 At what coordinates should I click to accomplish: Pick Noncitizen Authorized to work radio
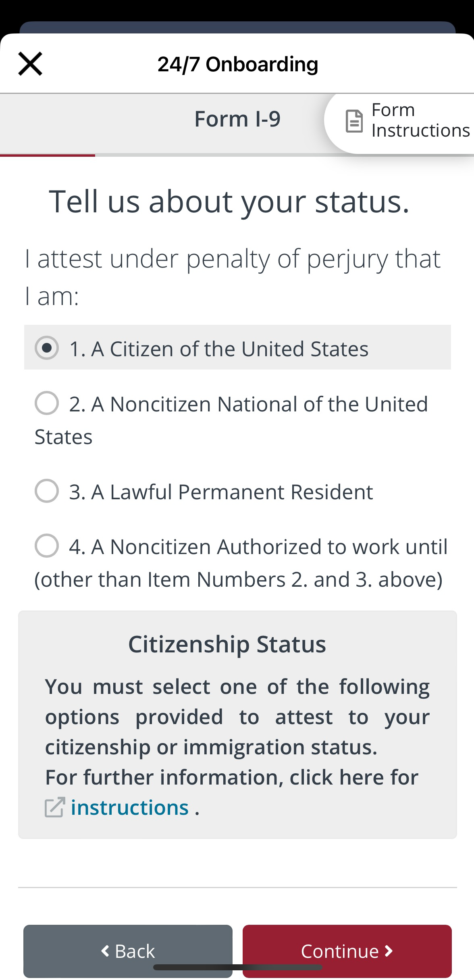click(47, 546)
